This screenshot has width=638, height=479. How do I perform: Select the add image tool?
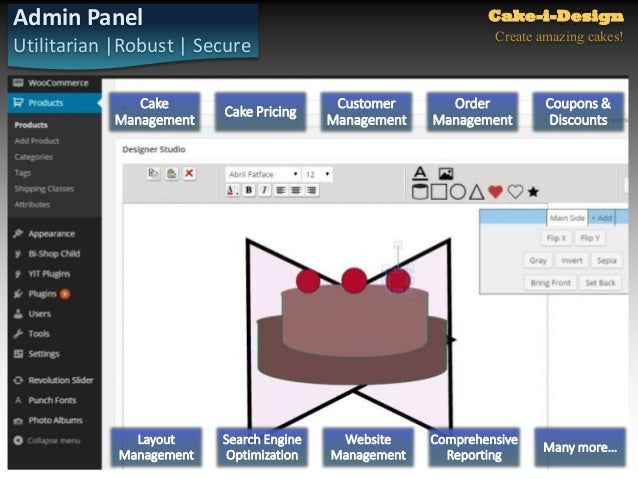pos(446,174)
